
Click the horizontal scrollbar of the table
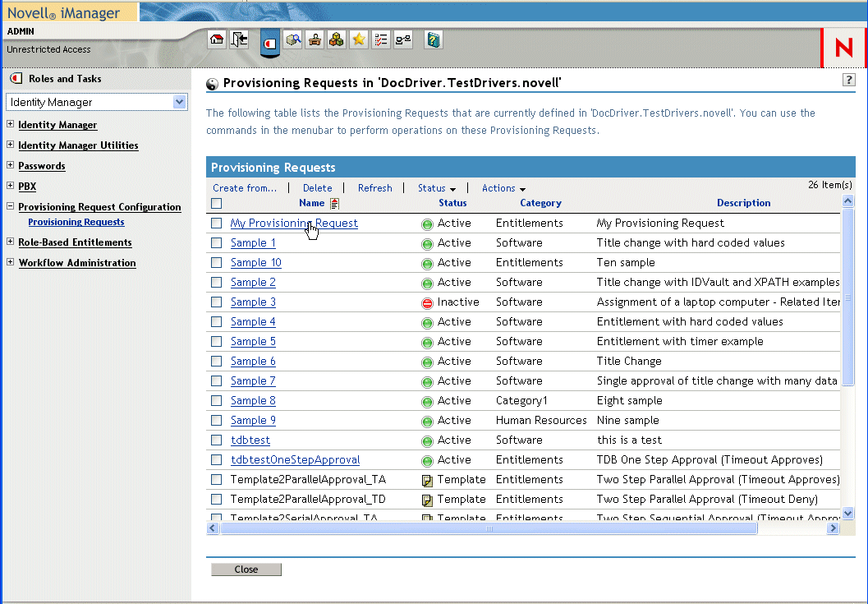pyautogui.click(x=489, y=529)
